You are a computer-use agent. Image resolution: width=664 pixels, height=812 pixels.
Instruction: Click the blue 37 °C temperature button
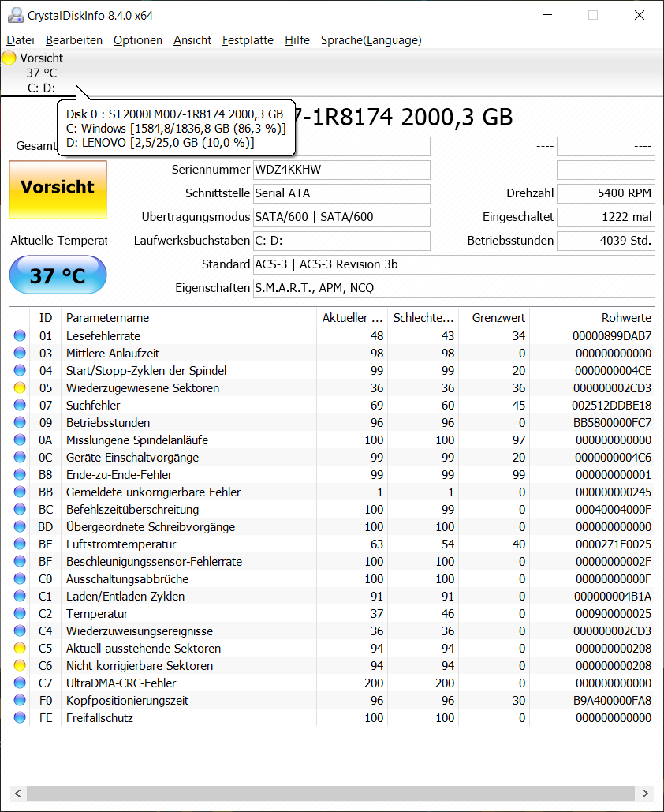pyautogui.click(x=58, y=275)
